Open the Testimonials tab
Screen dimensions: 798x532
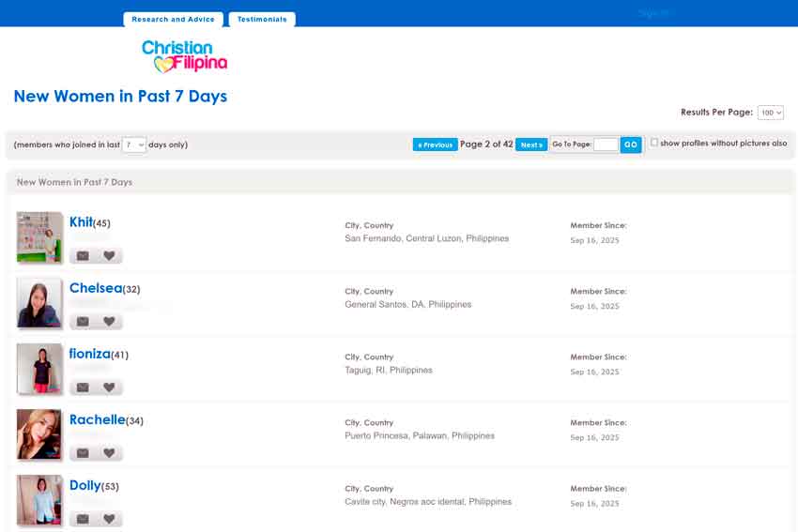click(262, 19)
